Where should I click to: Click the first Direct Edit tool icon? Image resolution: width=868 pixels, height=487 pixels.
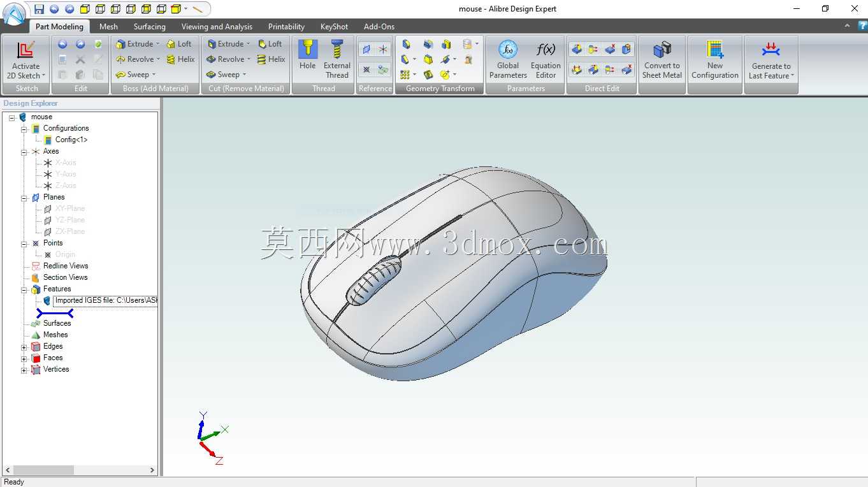577,50
